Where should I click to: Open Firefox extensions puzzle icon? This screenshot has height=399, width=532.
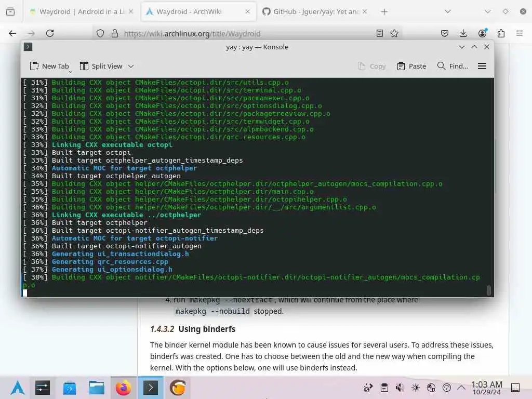pos(501,33)
